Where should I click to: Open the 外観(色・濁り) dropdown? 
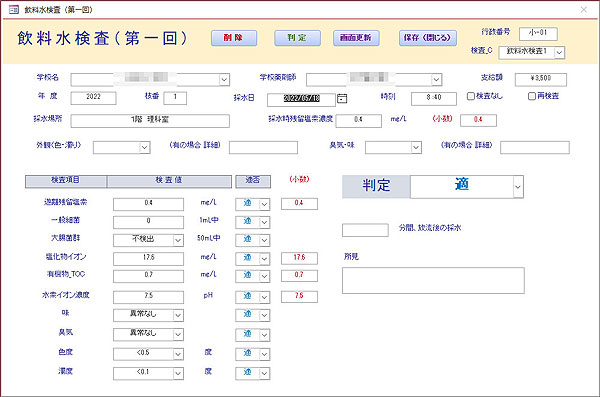point(145,147)
